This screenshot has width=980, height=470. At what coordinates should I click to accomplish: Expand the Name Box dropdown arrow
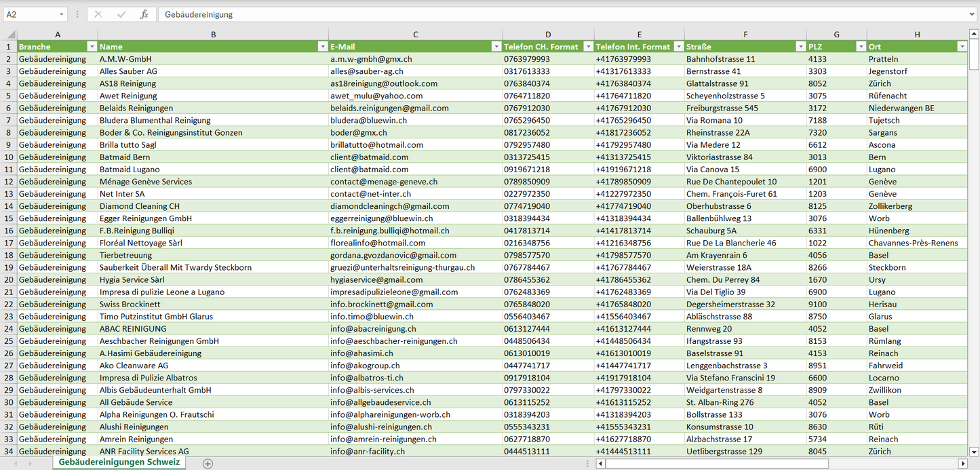pos(61,14)
